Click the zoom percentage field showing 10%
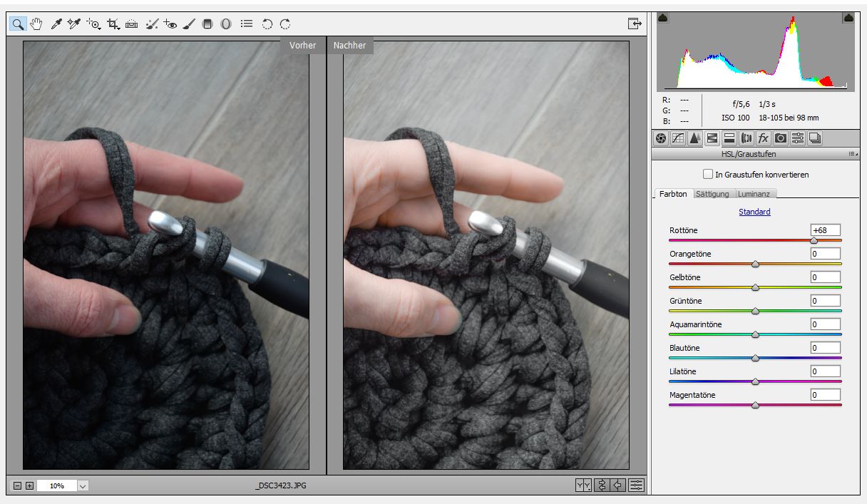The image size is (867, 504). (56, 486)
